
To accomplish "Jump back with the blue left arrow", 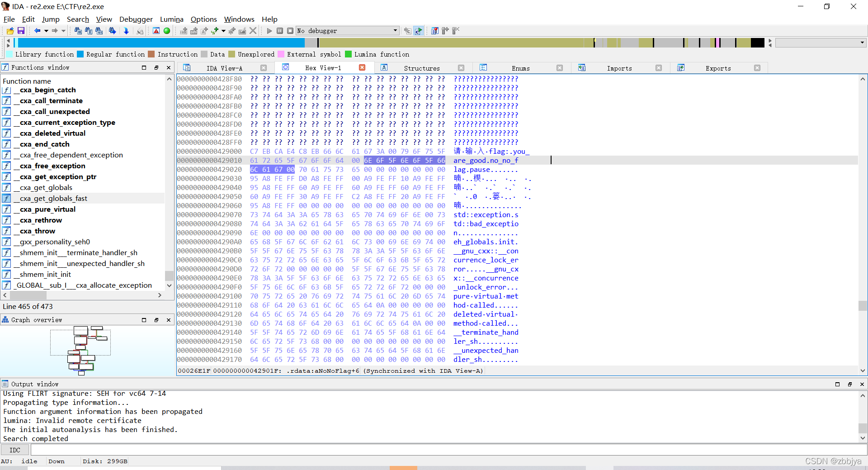I will 37,31.
